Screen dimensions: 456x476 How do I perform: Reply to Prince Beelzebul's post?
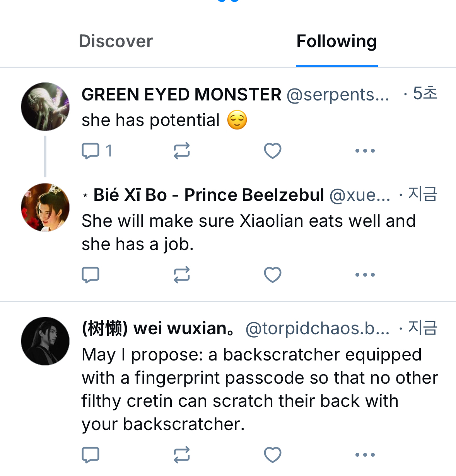coord(91,275)
